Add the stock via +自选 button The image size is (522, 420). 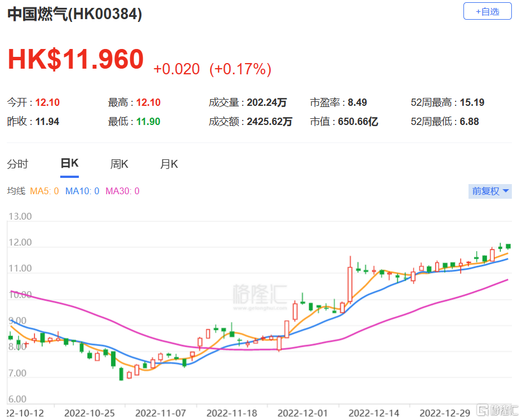[488, 11]
